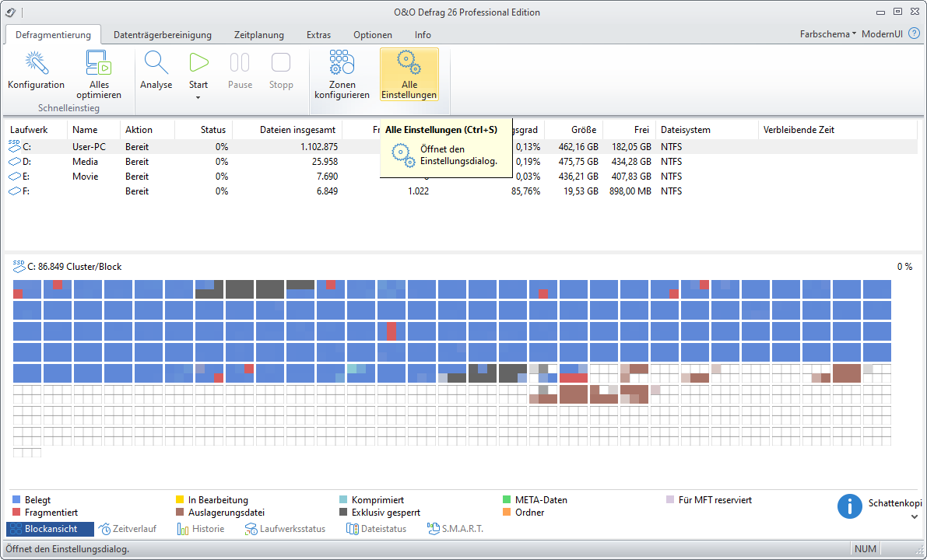Switch to the Defragmentierung tab
This screenshot has width=927, height=560.
pyautogui.click(x=53, y=35)
